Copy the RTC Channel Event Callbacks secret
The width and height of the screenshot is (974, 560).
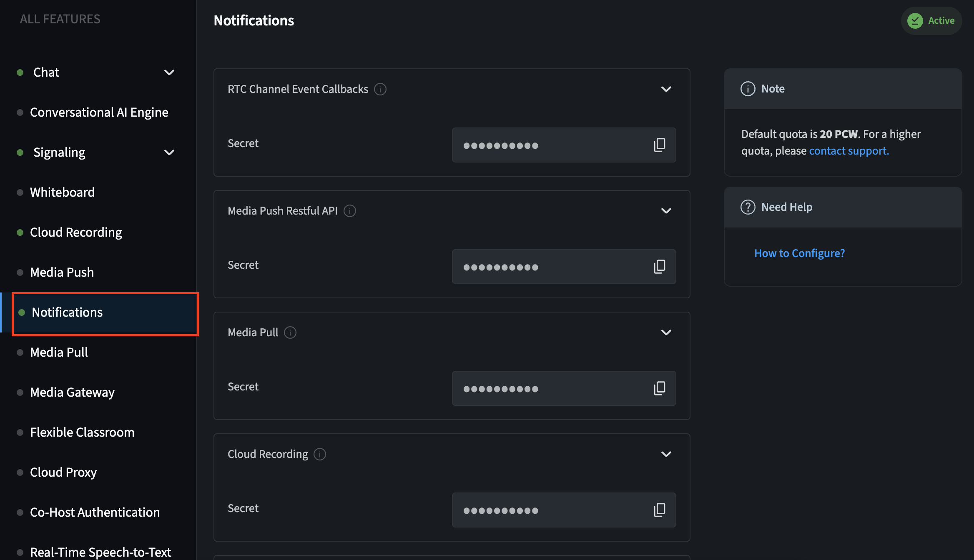click(x=660, y=145)
